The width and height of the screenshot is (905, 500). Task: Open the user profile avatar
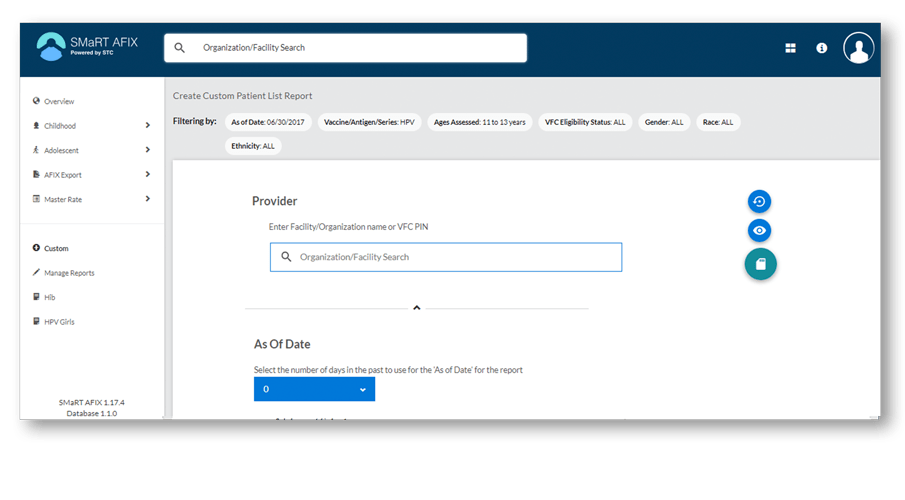[x=858, y=48]
